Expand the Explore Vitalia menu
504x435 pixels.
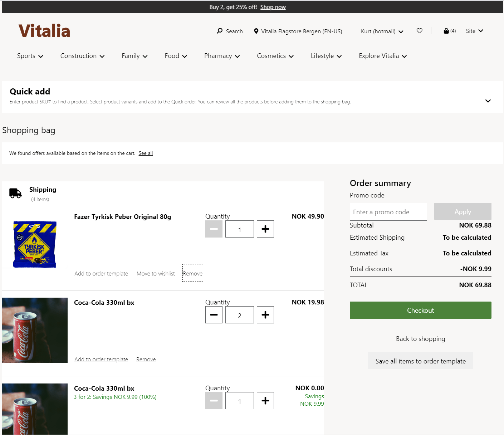(x=382, y=56)
